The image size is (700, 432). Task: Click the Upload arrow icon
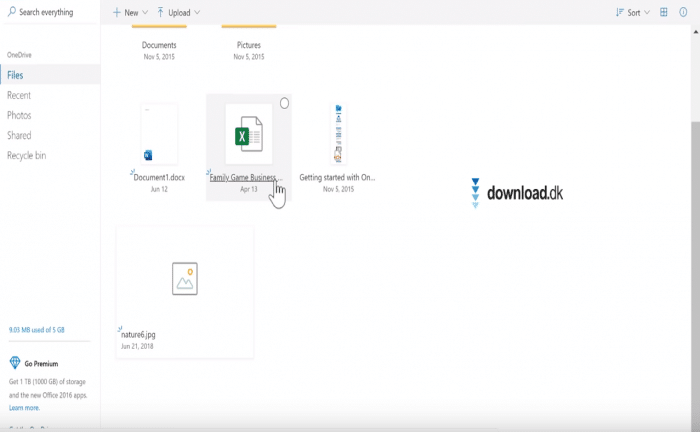(160, 12)
